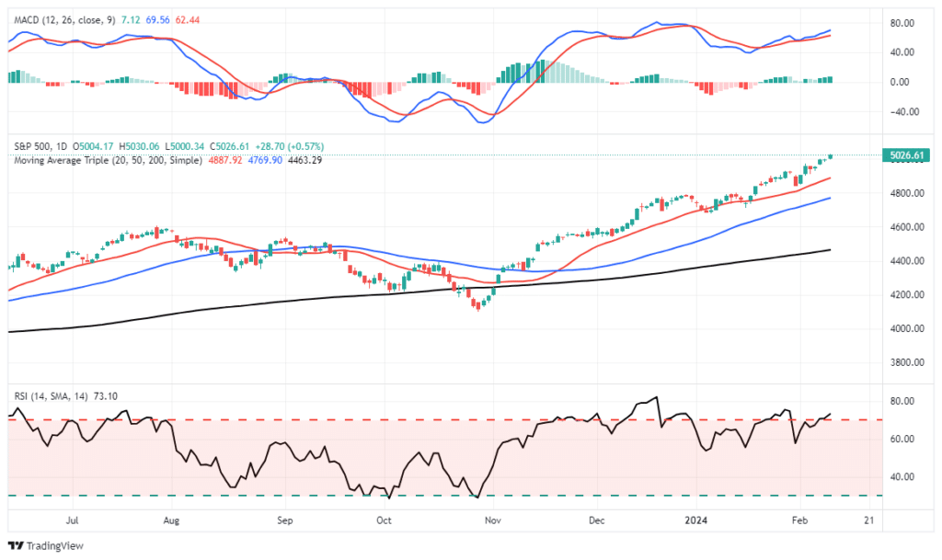Select the most recent candlestick
The width and height of the screenshot is (942, 560).
tap(828, 156)
